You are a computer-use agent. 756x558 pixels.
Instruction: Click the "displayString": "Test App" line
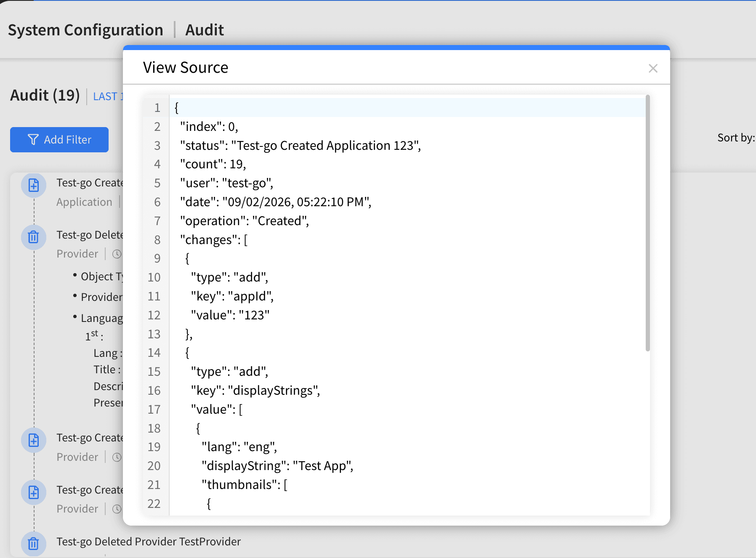pos(277,466)
